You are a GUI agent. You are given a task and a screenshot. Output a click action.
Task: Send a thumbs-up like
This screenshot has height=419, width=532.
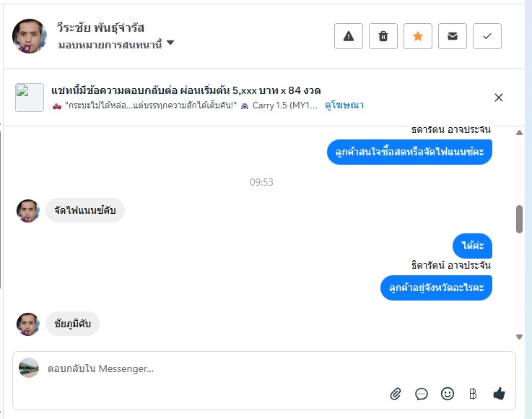(499, 394)
